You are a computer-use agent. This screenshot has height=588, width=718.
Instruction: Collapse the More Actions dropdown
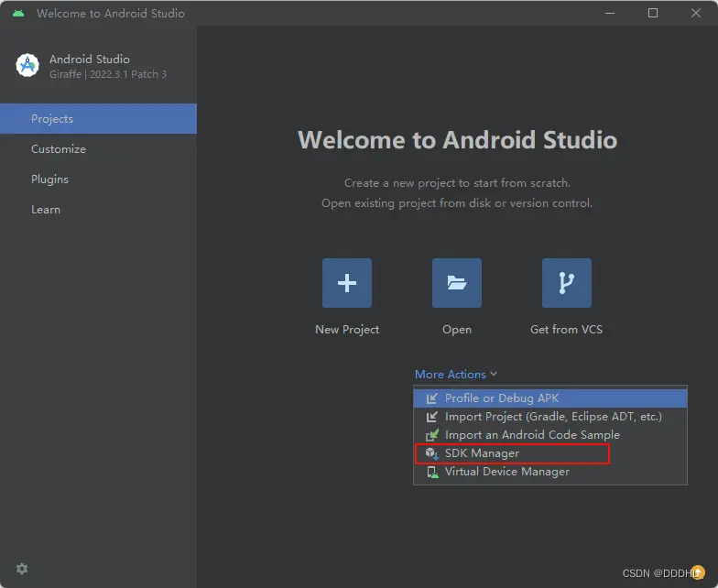(x=456, y=374)
